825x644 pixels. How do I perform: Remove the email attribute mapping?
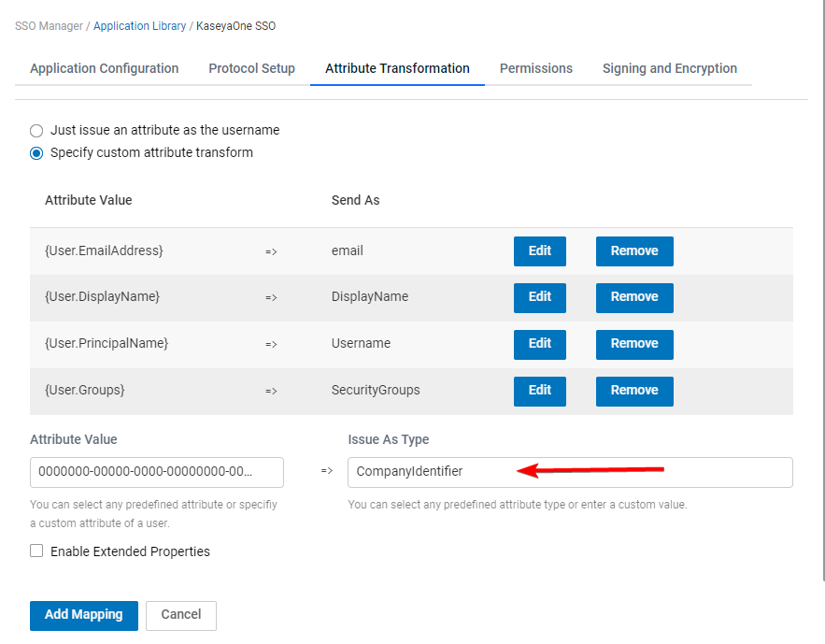tap(634, 251)
